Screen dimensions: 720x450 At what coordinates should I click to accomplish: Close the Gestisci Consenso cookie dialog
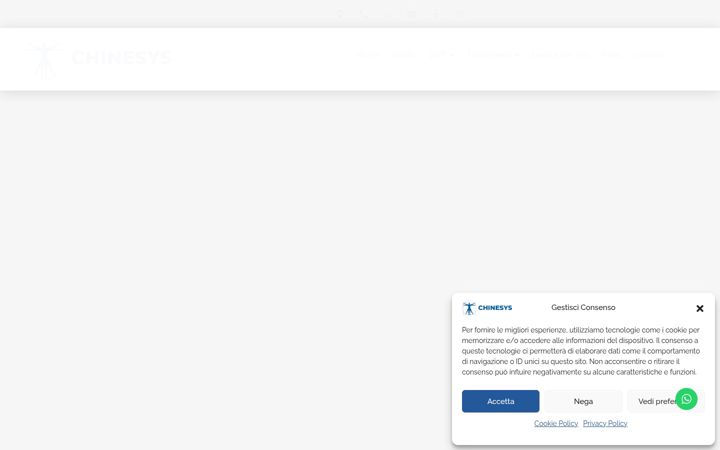pyautogui.click(x=699, y=309)
